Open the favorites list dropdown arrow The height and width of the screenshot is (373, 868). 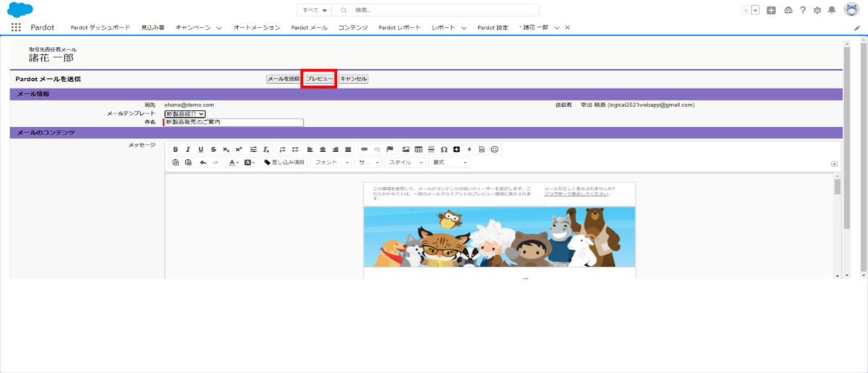pyautogui.click(x=755, y=10)
